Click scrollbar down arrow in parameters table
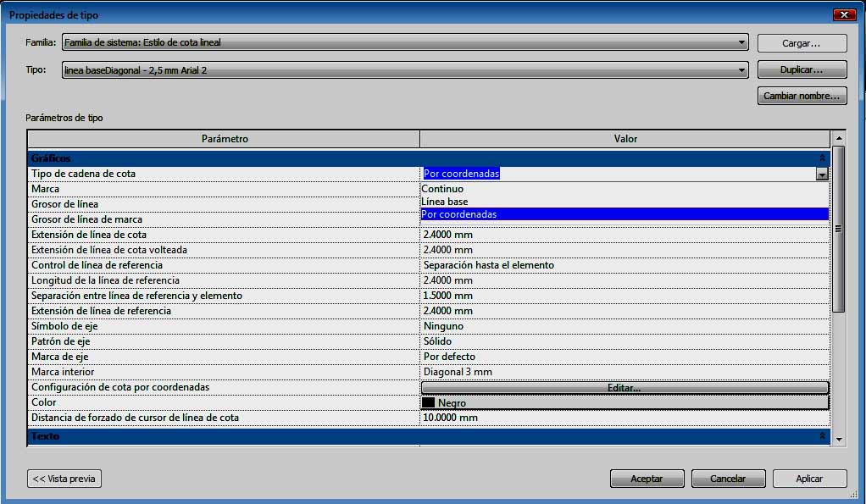Image resolution: width=866 pixels, height=504 pixels. [839, 439]
